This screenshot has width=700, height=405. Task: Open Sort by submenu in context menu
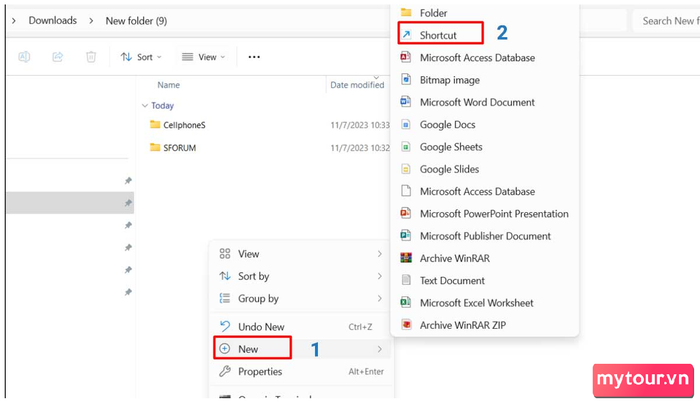(x=301, y=276)
